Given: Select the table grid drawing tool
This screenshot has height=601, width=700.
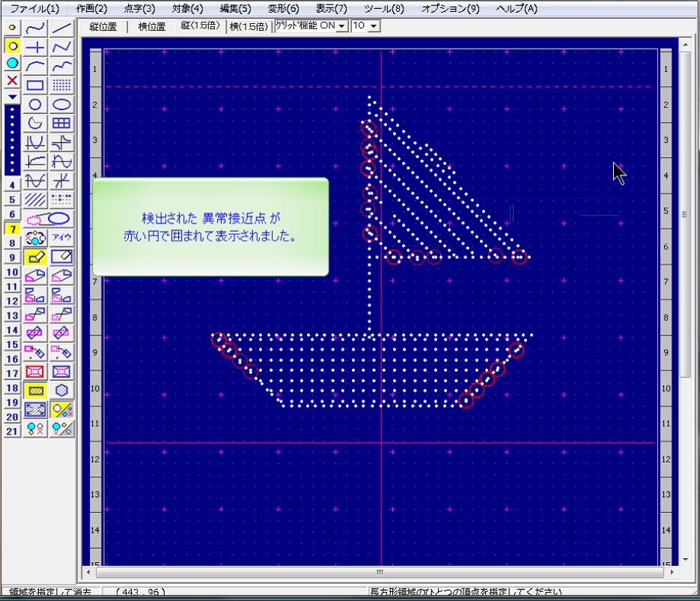Looking at the screenshot, I should (62, 123).
